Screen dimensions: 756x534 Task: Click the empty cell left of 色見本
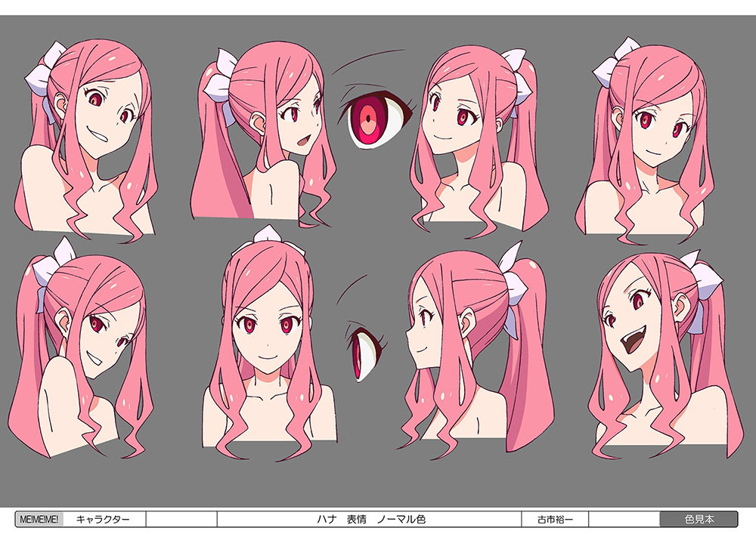[624, 520]
